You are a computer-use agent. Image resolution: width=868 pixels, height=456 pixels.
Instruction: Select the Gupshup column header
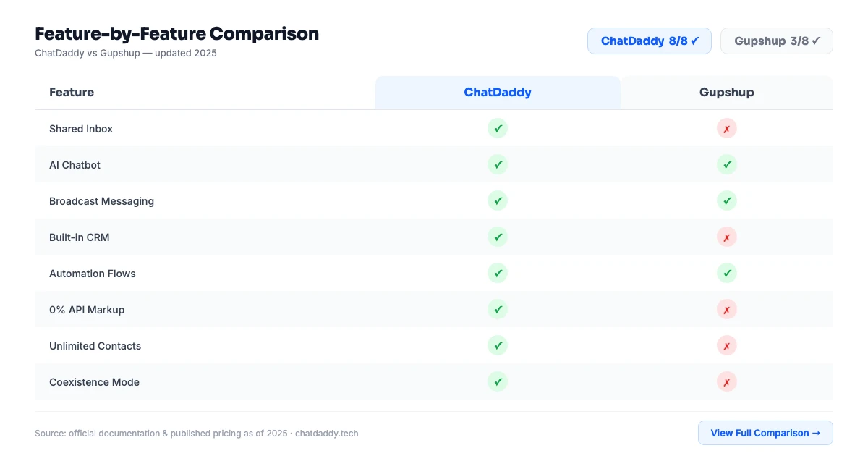click(x=727, y=92)
